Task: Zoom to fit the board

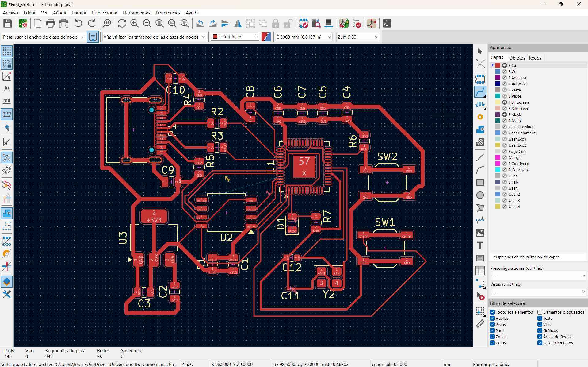Action: click(x=159, y=23)
